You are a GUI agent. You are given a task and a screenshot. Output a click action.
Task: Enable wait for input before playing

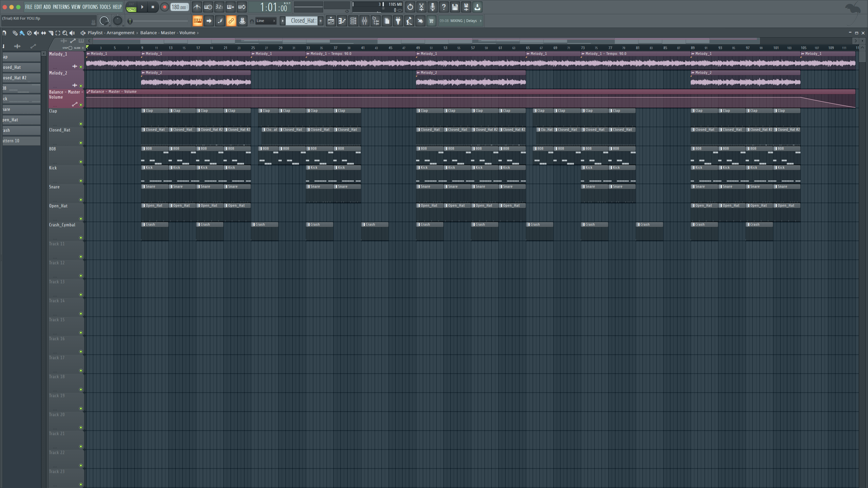[x=208, y=7]
